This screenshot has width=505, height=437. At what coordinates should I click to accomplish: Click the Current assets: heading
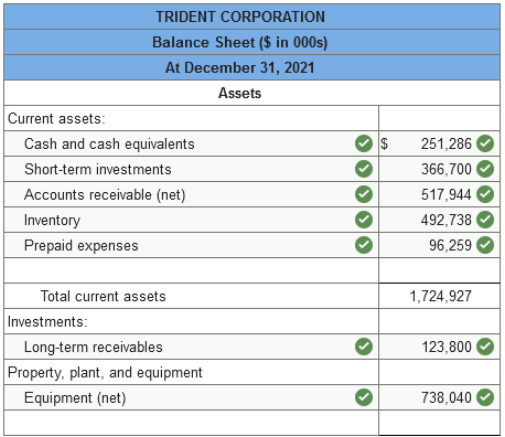pos(56,119)
